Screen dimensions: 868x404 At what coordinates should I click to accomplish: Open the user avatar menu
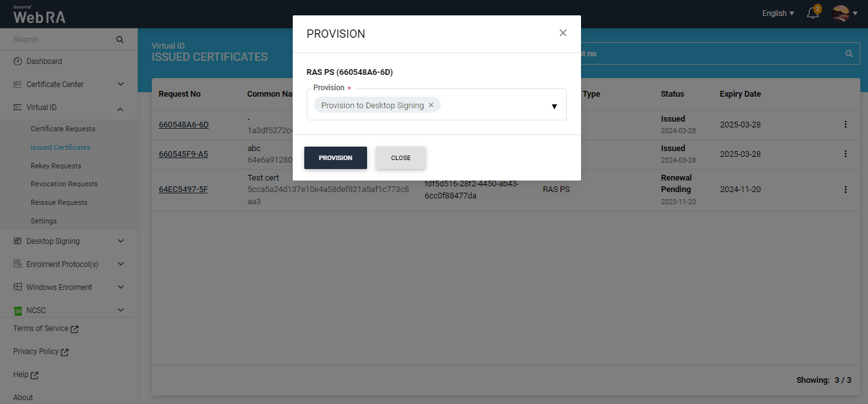pos(845,13)
